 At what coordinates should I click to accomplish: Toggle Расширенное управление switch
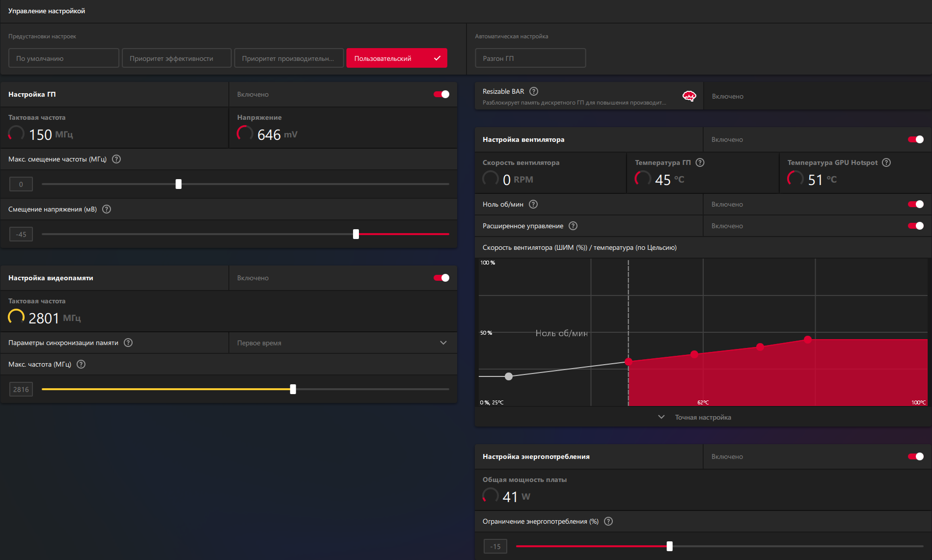click(916, 226)
